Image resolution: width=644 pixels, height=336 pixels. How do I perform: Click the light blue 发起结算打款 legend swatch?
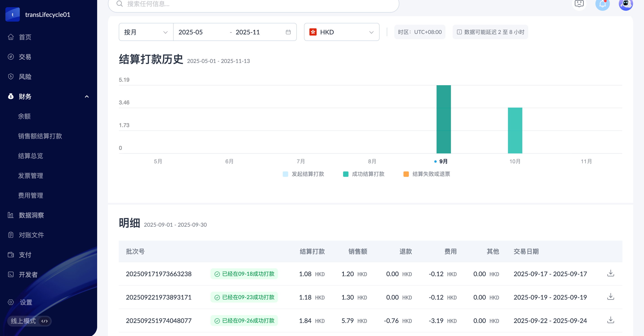pyautogui.click(x=285, y=174)
